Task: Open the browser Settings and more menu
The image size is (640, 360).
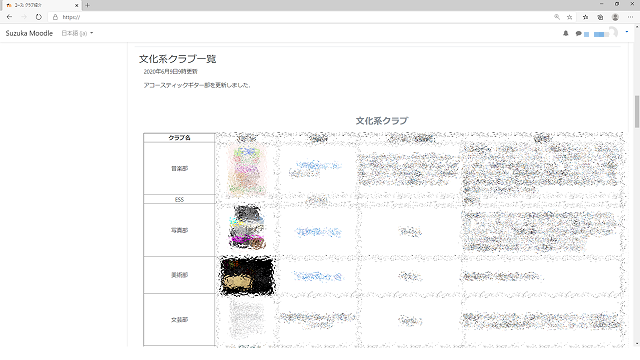Action: coord(630,17)
